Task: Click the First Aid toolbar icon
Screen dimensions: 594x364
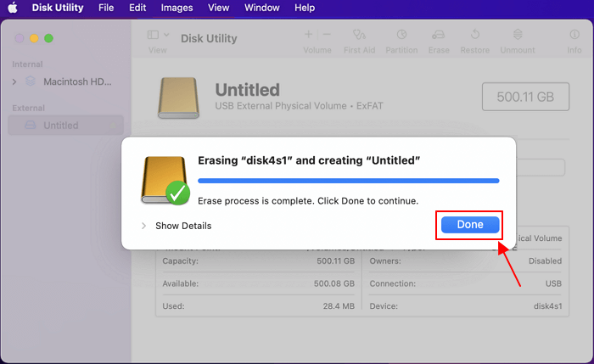Action: pyautogui.click(x=360, y=36)
